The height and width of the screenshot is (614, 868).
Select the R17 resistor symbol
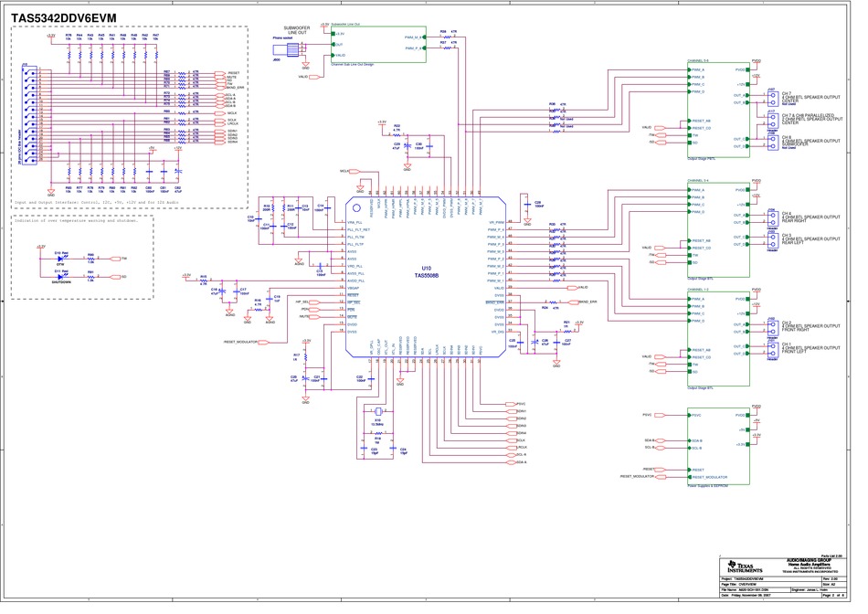click(305, 357)
